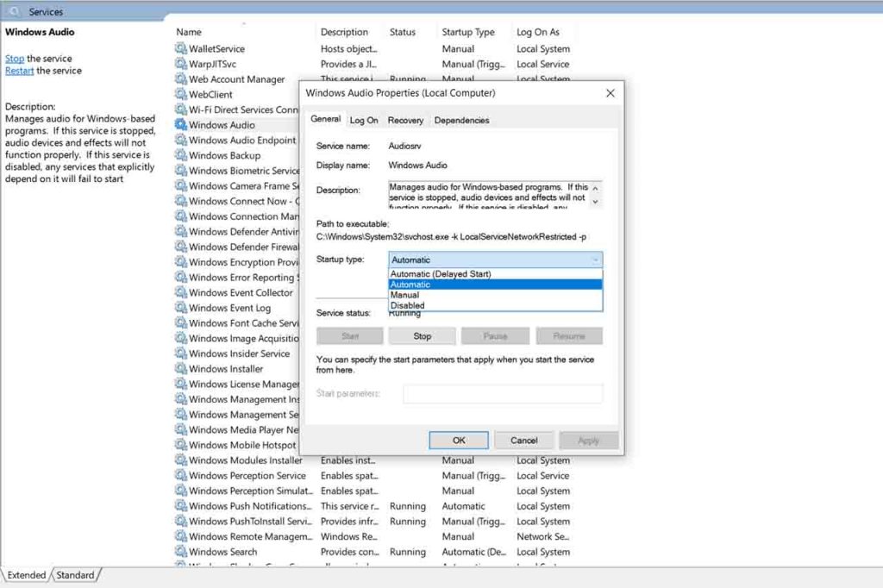The height and width of the screenshot is (588, 883).
Task: Click the Windows Camera Frame gear icon
Action: point(181,185)
